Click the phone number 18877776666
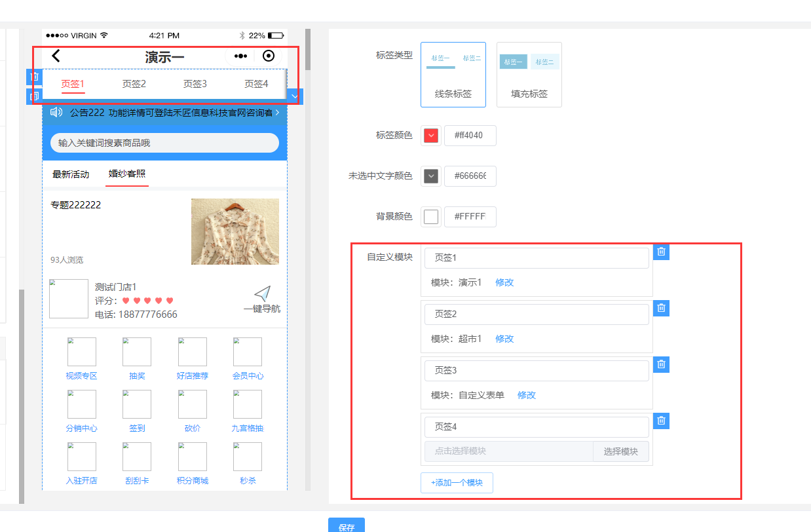811x532 pixels. click(x=147, y=314)
